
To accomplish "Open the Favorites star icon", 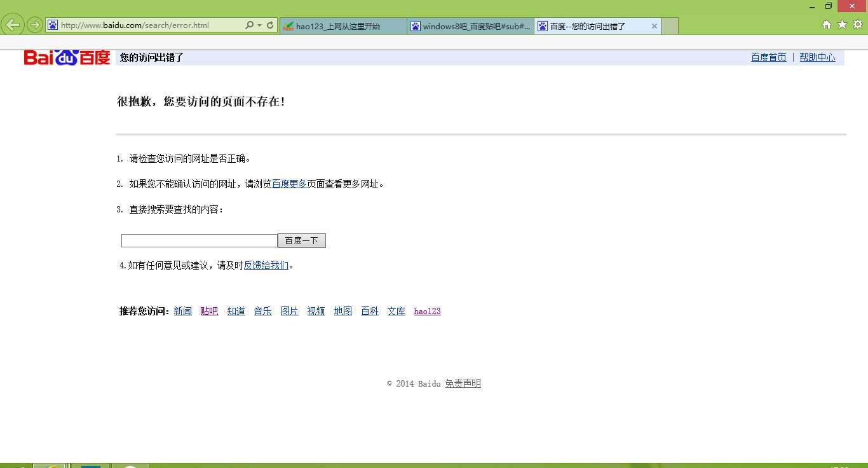I will 842,25.
